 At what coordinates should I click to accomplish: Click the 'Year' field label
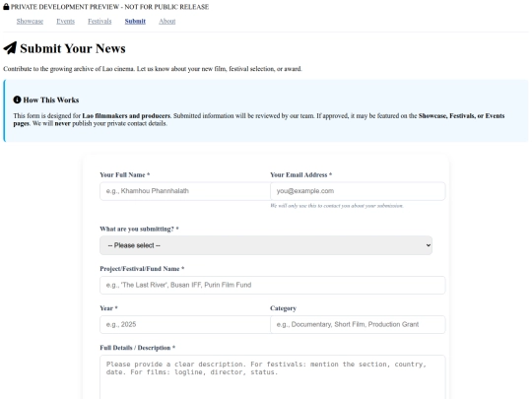108,308
